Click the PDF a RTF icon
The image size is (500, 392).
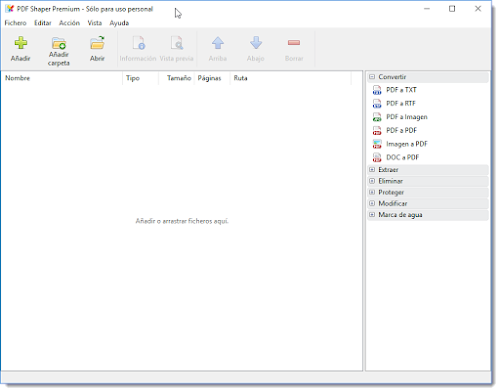[x=377, y=104]
